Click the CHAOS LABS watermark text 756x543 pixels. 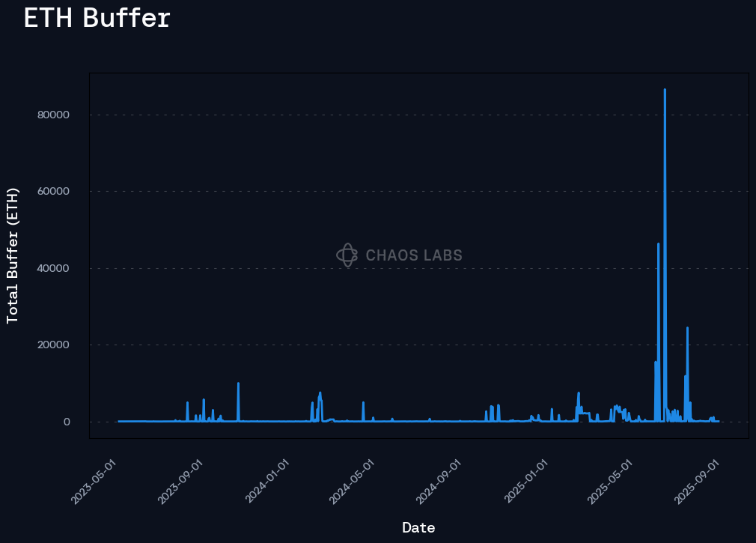[x=414, y=255]
